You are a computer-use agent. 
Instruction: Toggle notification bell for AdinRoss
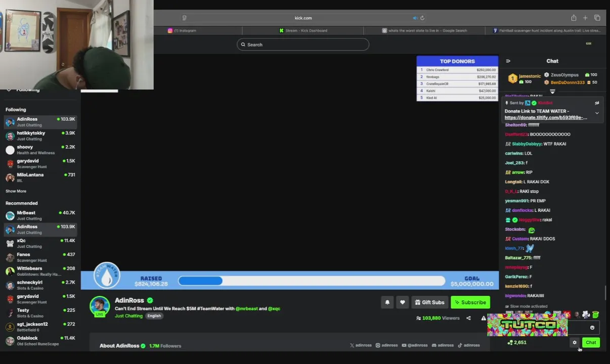pyautogui.click(x=387, y=302)
